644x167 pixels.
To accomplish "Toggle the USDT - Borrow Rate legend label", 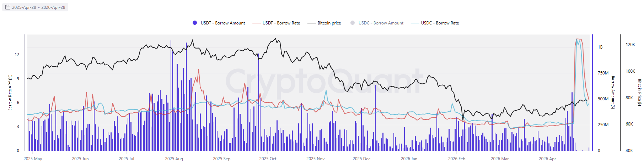I will [x=281, y=23].
